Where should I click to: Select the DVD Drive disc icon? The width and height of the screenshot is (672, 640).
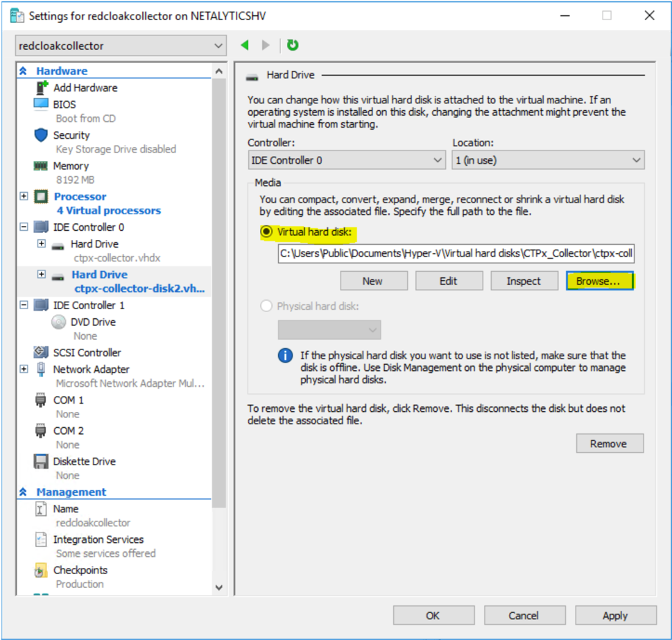[59, 322]
